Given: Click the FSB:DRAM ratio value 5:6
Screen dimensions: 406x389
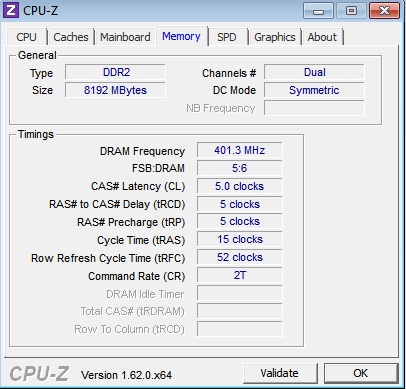Looking at the screenshot, I should tap(239, 168).
